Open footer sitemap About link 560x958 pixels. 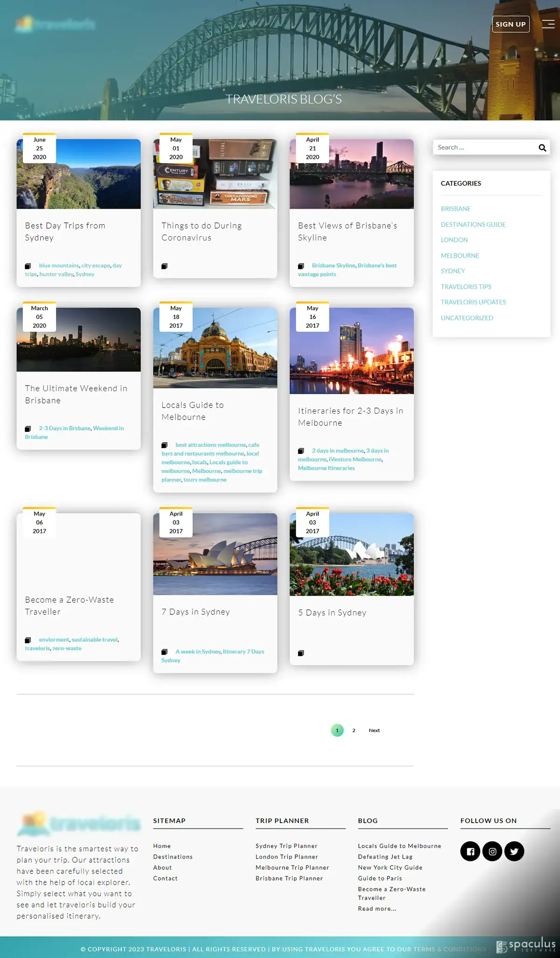pos(162,867)
